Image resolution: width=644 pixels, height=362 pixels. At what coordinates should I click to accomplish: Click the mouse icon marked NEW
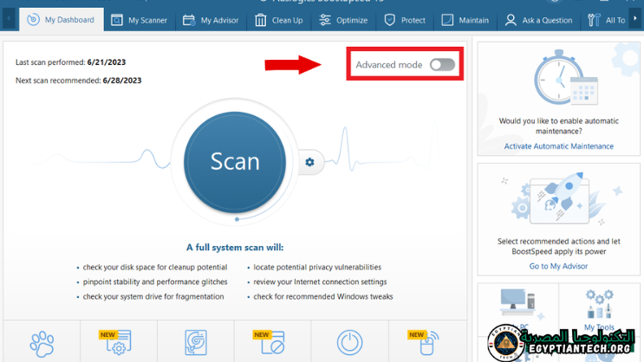(x=426, y=343)
